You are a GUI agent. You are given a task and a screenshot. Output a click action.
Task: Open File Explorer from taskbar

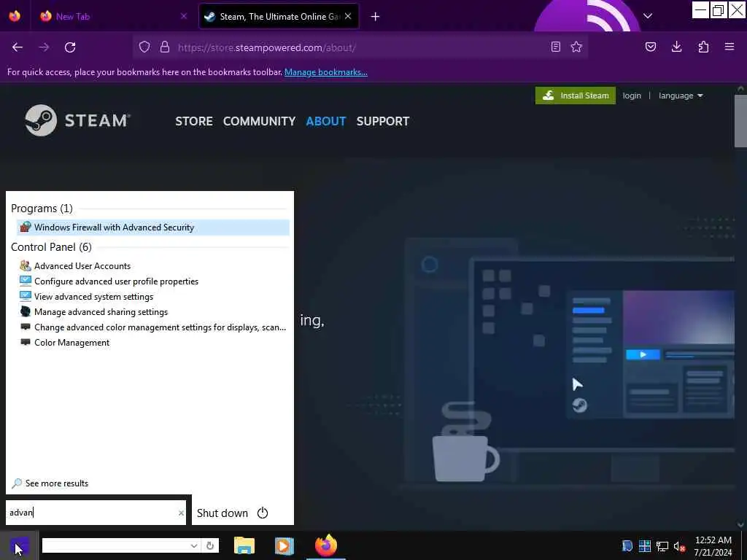[x=244, y=545]
